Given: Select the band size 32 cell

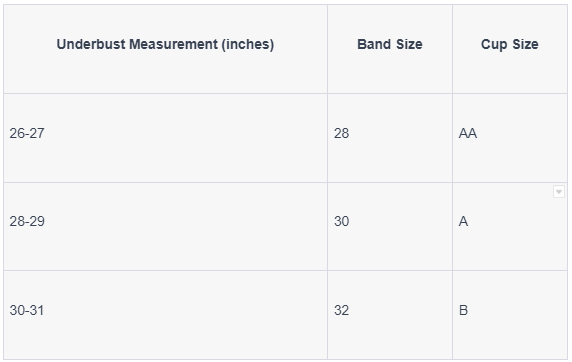Looking at the screenshot, I should coord(390,315).
